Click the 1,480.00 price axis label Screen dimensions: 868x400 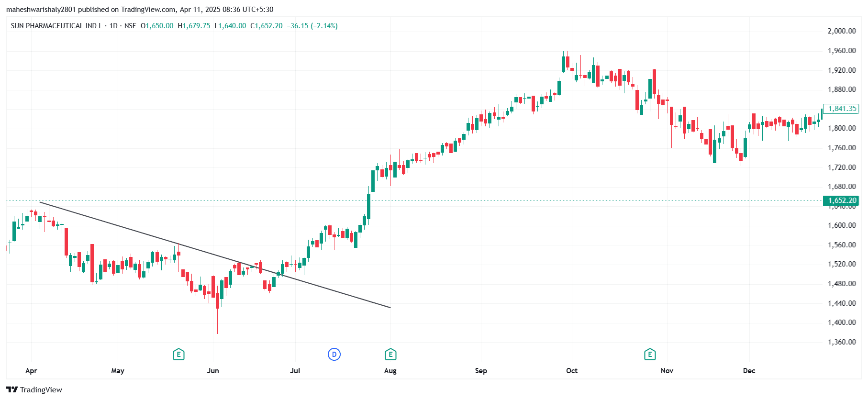point(842,284)
